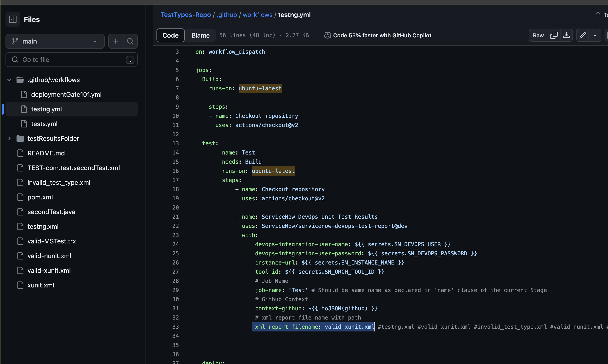Open README.md file

(x=46, y=153)
